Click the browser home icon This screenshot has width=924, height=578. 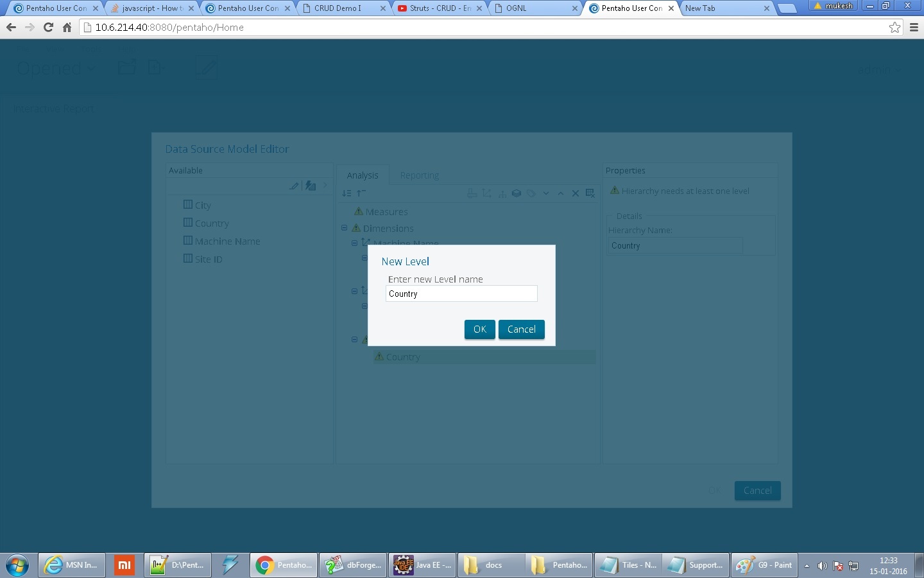click(x=67, y=28)
